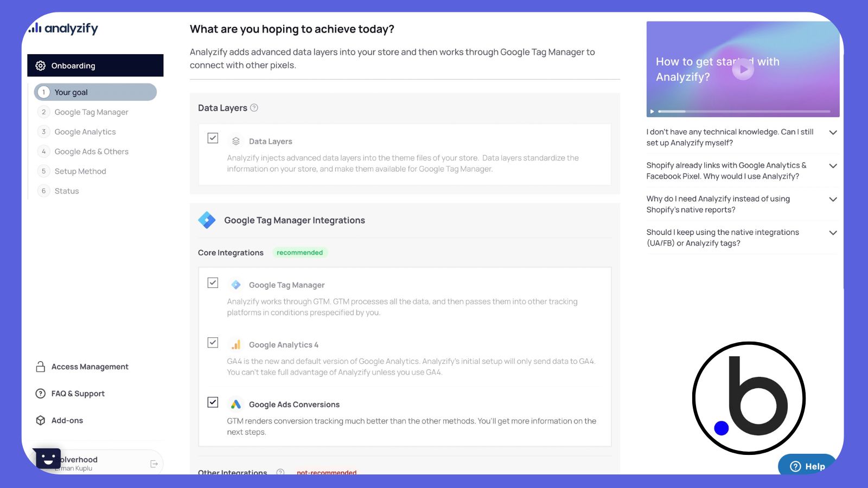
Task: Click Google Analytics 4 label
Action: pyautogui.click(x=284, y=345)
